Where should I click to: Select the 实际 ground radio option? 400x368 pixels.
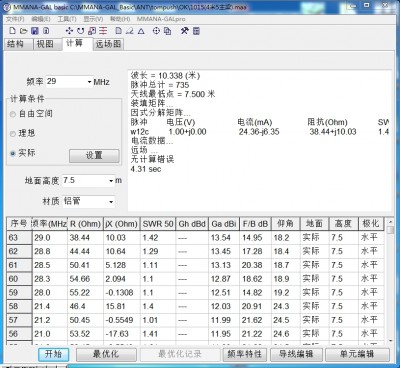[13, 153]
